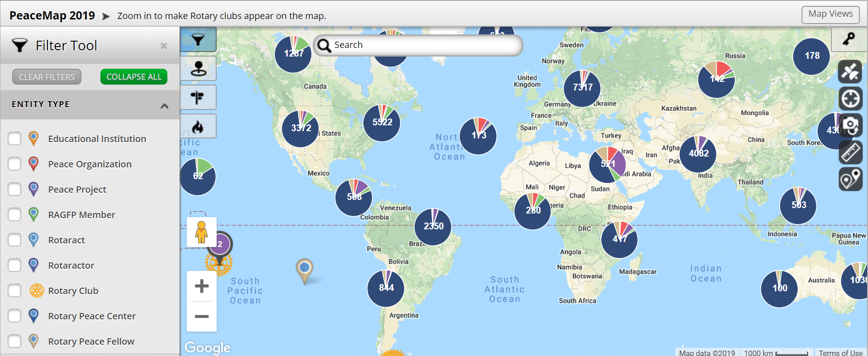
Task: Click the PeaceMap 2019 title
Action: [x=52, y=15]
